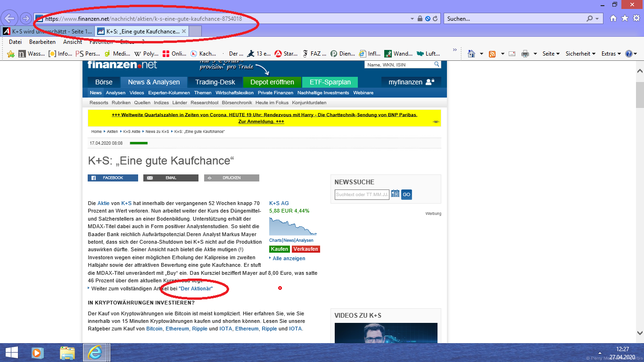This screenshot has height=362, width=644.
Task: Reload the page with the refresh icon
Action: [435, 19]
